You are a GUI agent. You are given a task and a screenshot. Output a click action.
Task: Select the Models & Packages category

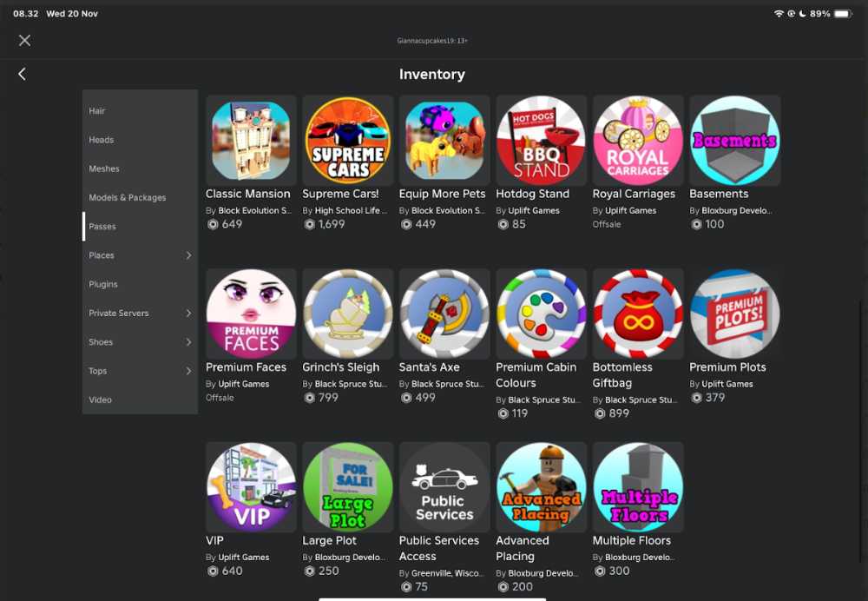click(140, 197)
